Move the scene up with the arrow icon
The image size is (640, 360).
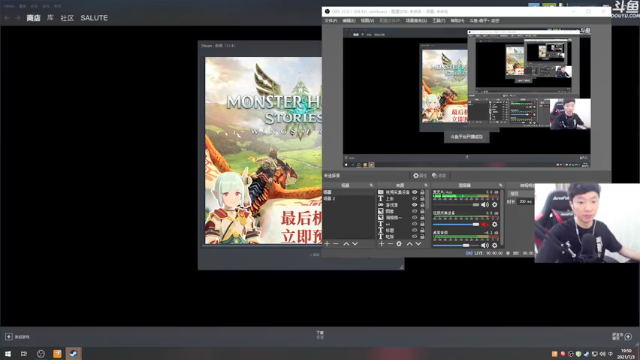pos(346,244)
